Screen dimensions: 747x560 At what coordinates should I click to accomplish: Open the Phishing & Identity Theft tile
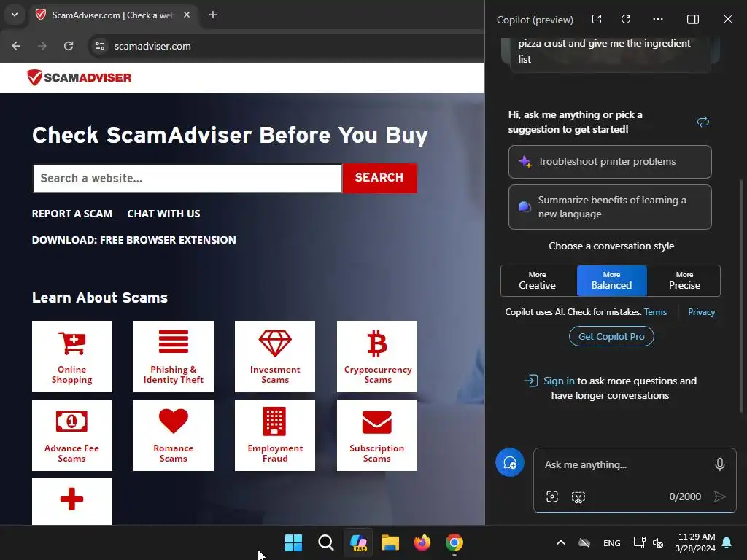(174, 356)
